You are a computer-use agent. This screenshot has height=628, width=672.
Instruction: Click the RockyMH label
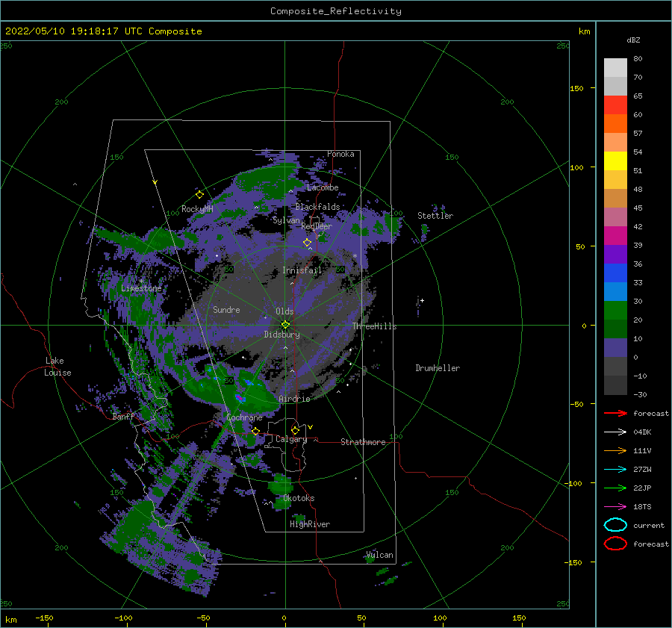[197, 209]
